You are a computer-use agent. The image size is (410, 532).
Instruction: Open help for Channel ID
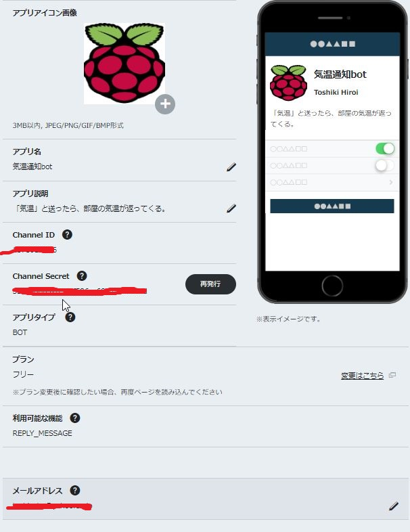[x=67, y=234]
